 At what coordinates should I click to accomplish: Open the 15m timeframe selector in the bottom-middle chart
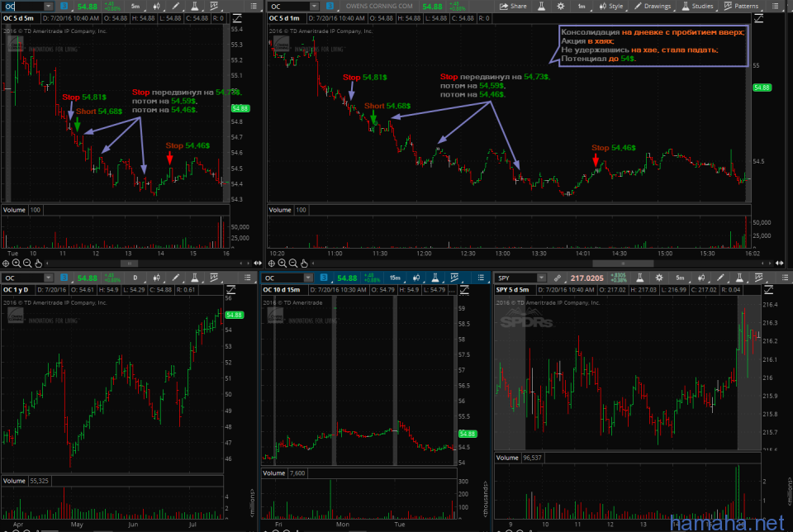(x=395, y=278)
